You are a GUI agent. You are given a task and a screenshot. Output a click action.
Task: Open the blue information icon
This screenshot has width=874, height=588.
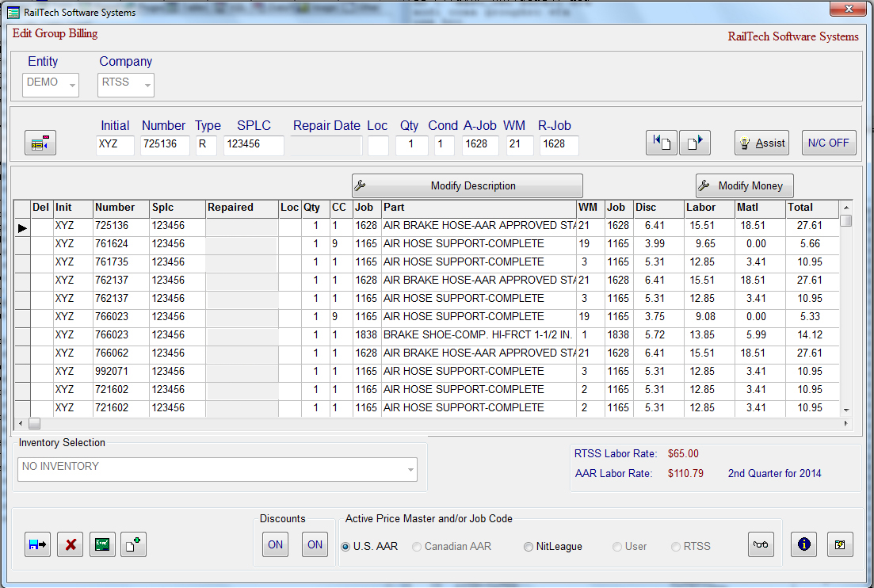pyautogui.click(x=803, y=544)
